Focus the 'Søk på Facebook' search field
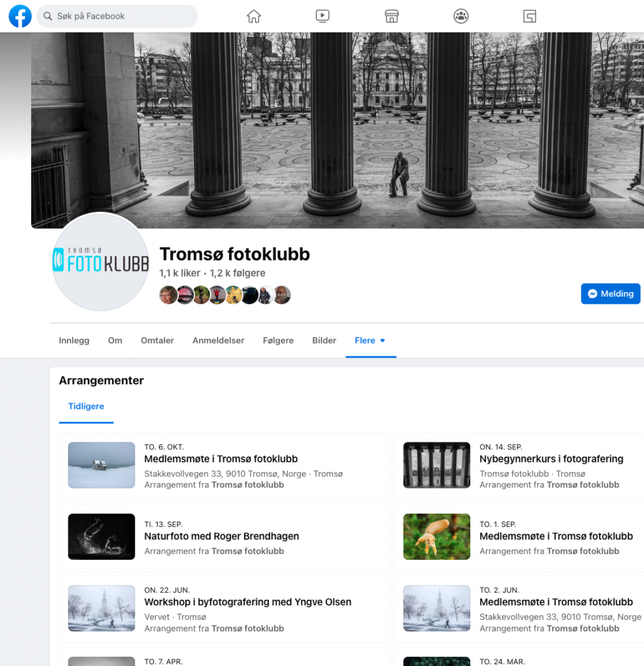The image size is (644, 666). coord(117,16)
